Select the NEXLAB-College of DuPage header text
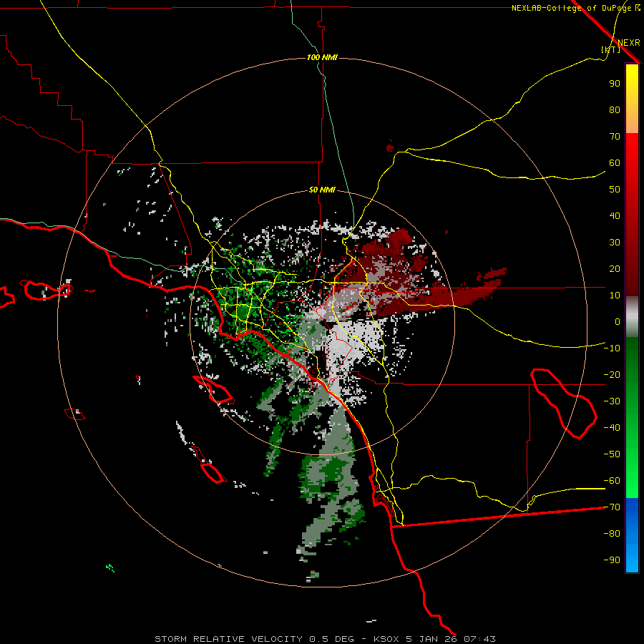 point(572,8)
